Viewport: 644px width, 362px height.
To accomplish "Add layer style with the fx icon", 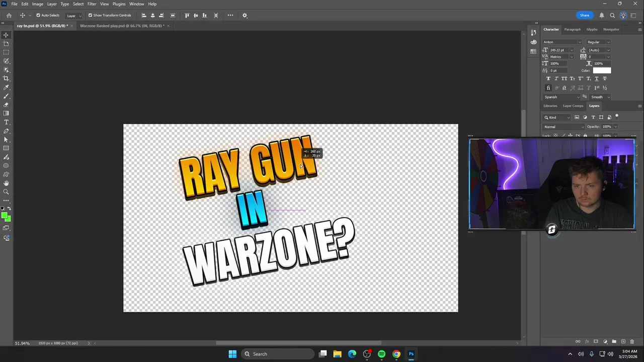I will (587, 341).
